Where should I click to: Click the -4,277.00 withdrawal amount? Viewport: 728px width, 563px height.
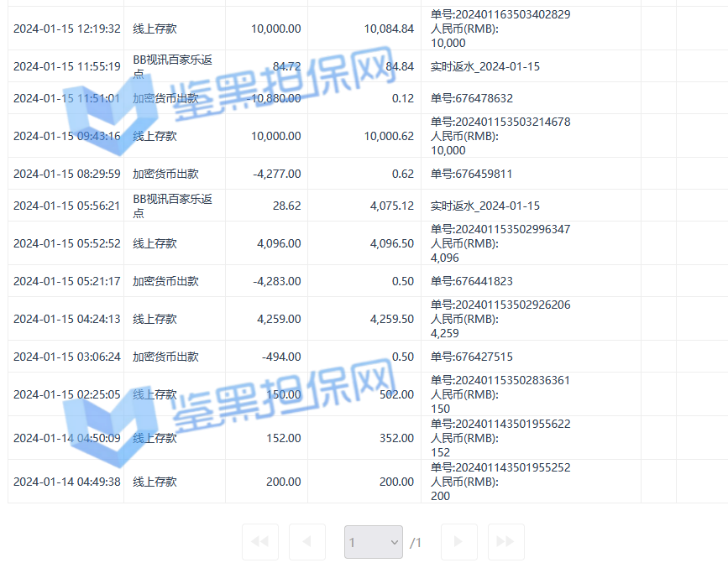coord(276,174)
